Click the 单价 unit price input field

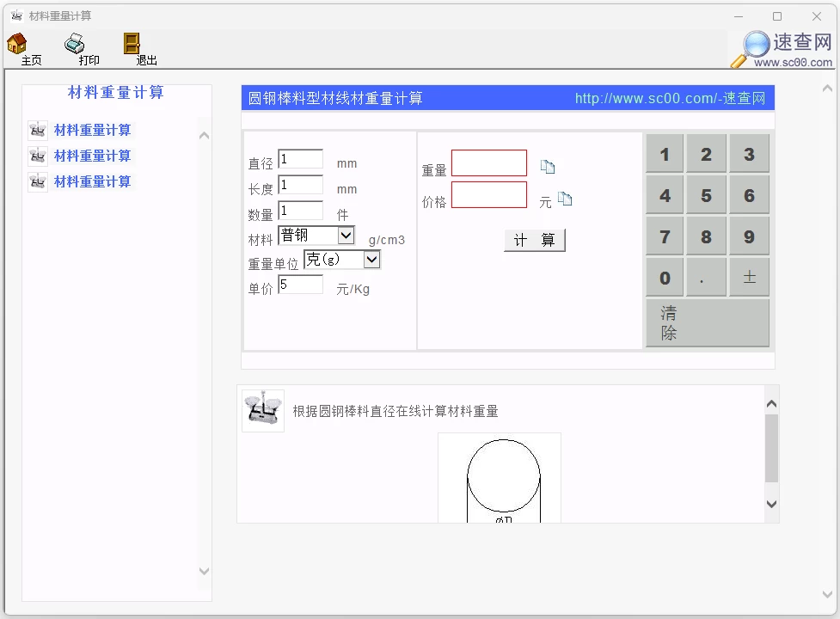[x=300, y=285]
